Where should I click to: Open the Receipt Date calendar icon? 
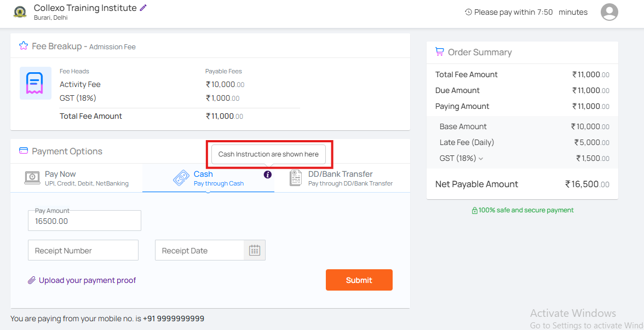254,250
